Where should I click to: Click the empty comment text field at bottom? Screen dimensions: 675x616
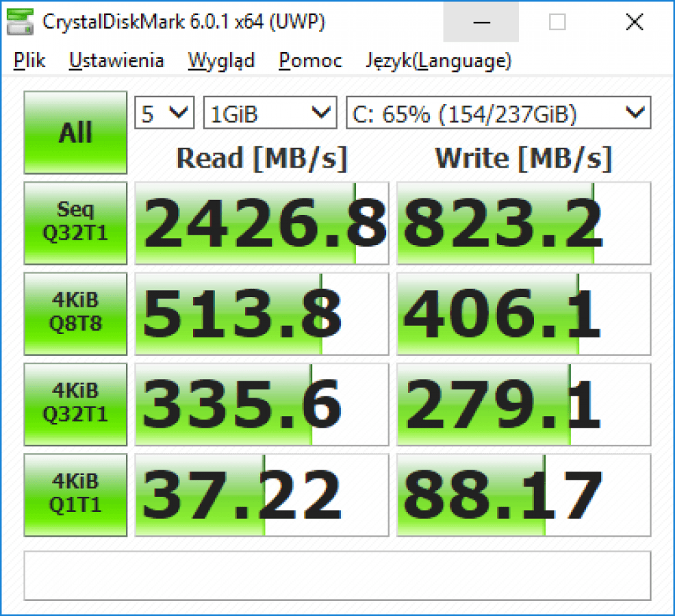coord(337,575)
